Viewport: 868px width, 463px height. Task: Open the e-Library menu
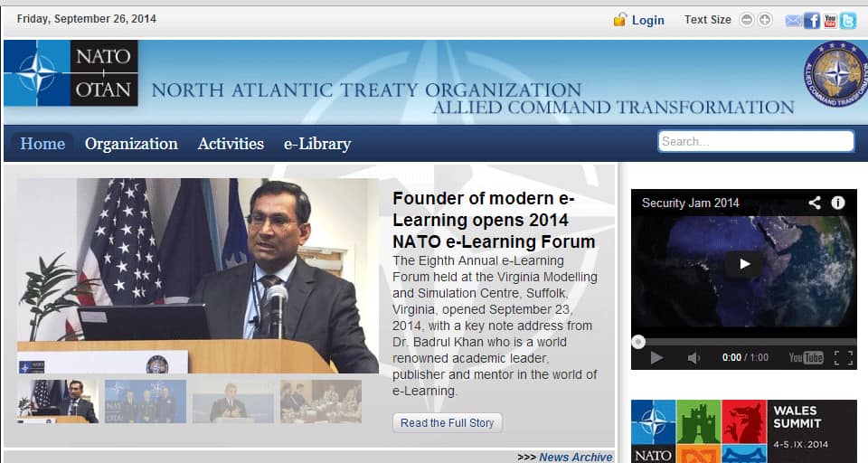click(x=316, y=144)
